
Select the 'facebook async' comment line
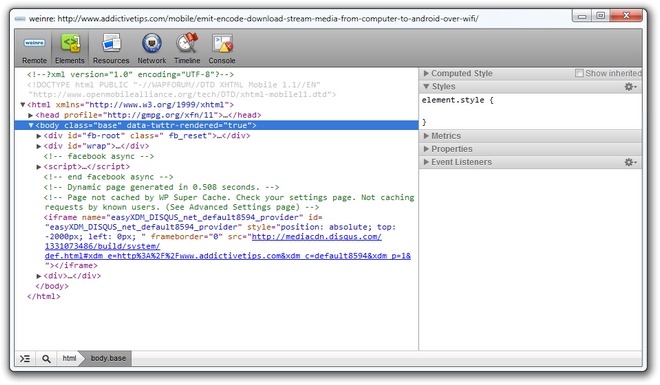99,157
